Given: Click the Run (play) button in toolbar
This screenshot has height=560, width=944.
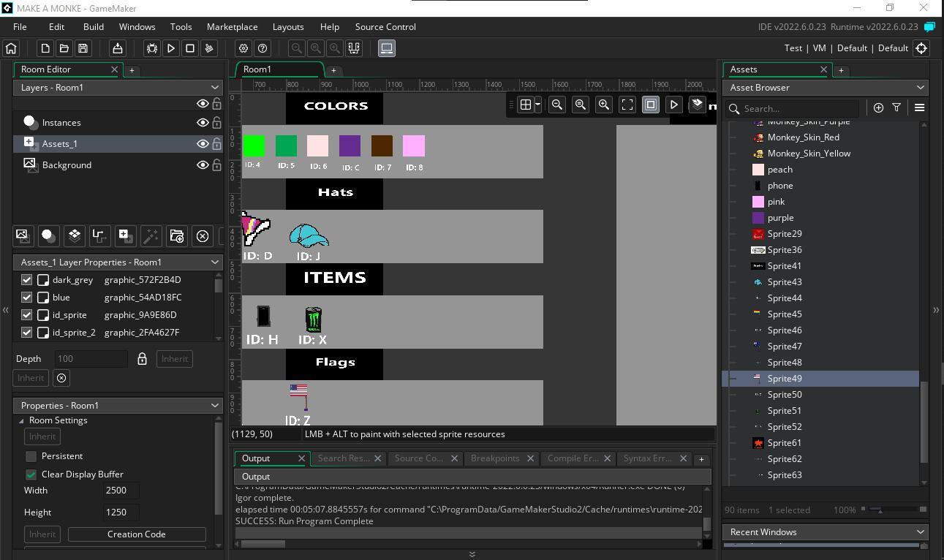Looking at the screenshot, I should 171,48.
